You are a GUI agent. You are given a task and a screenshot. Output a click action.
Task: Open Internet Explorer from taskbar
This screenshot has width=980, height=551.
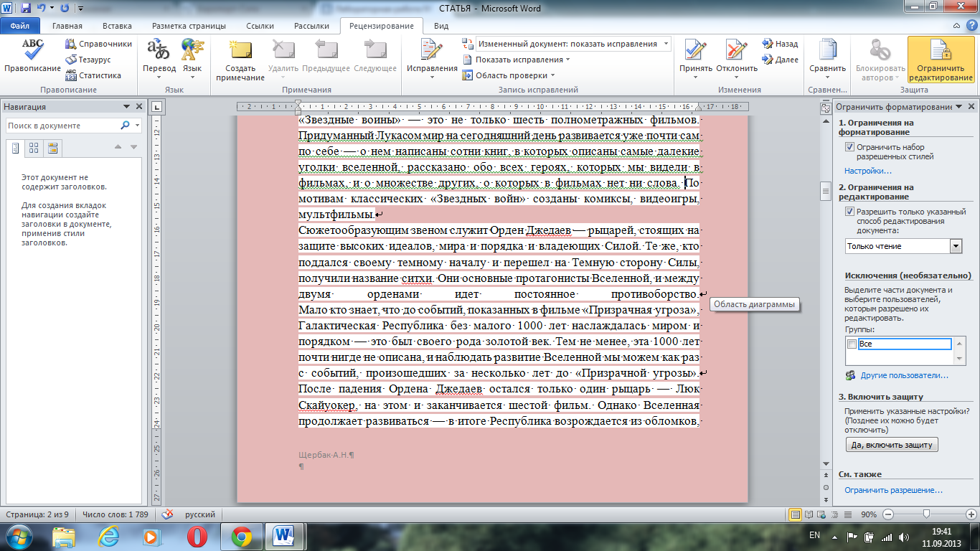tap(108, 536)
